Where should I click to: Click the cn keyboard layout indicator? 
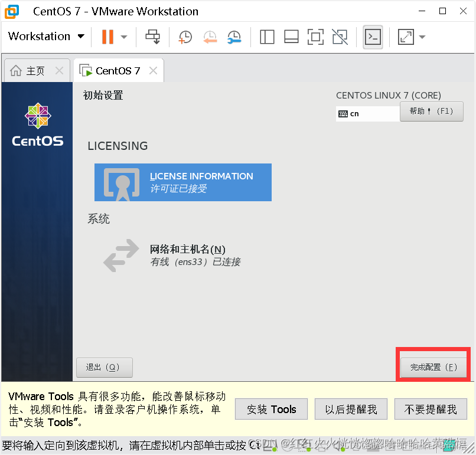click(x=367, y=114)
